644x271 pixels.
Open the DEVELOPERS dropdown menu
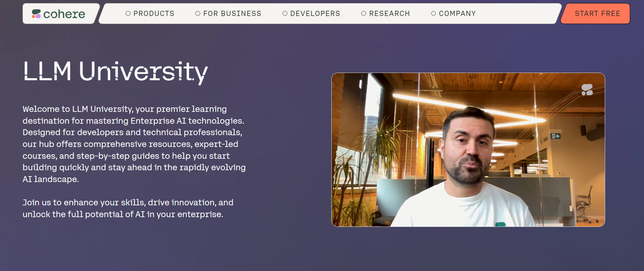pyautogui.click(x=315, y=14)
